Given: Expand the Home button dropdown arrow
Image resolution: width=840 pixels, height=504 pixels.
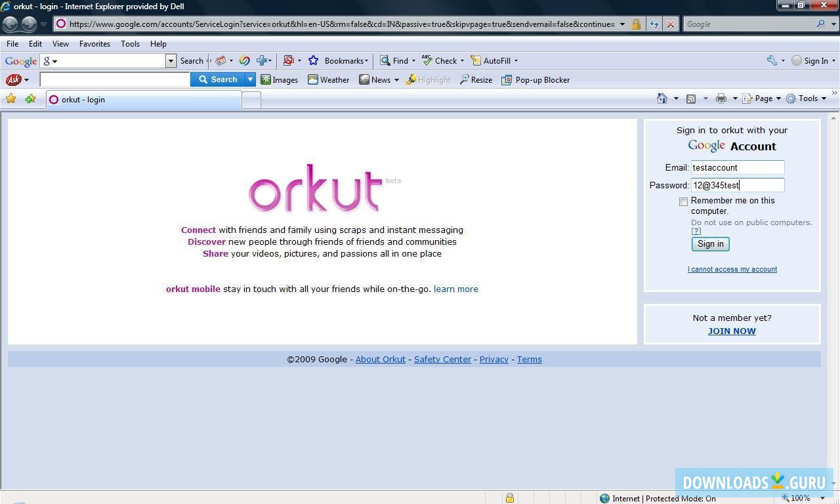Looking at the screenshot, I should [x=676, y=98].
